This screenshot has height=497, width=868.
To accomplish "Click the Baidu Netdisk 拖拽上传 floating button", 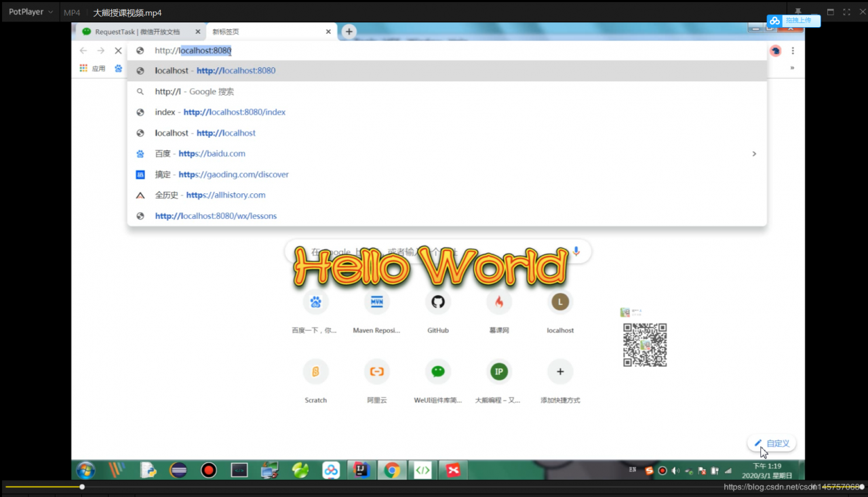I will pos(793,21).
